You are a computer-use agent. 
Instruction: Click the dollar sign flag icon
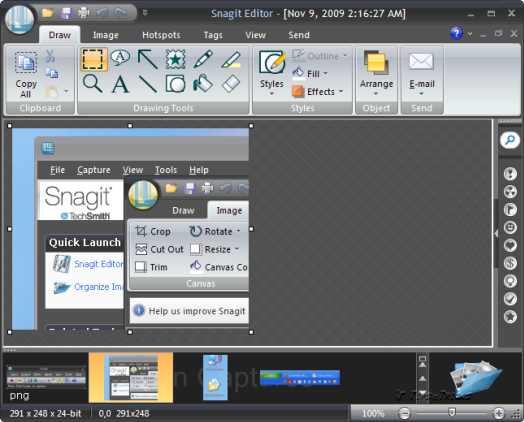510,263
